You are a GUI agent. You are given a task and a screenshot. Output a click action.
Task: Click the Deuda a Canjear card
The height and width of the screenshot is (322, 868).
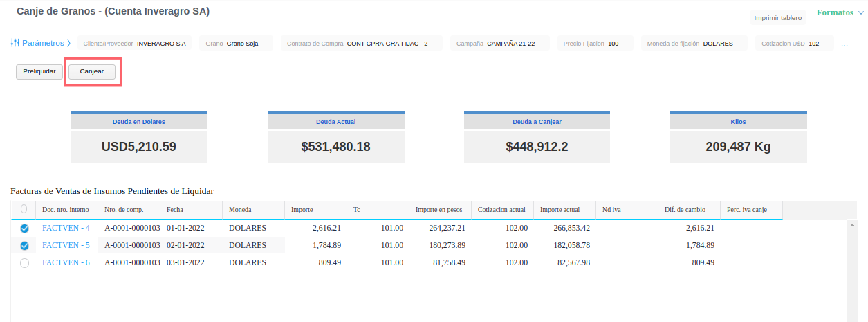click(536, 136)
